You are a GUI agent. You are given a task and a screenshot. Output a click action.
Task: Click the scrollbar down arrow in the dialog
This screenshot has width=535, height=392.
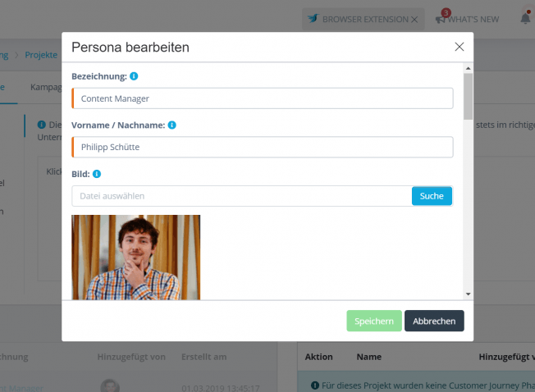pyautogui.click(x=468, y=294)
